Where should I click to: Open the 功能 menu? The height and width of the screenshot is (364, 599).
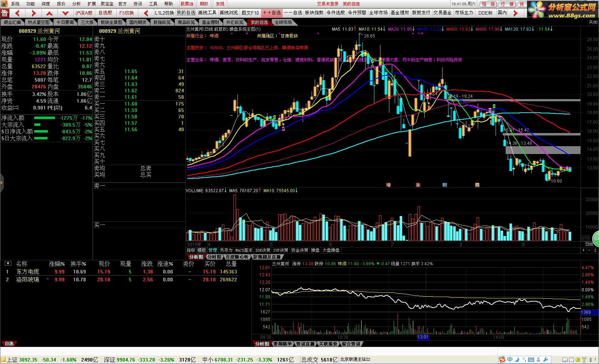pyautogui.click(x=31, y=4)
